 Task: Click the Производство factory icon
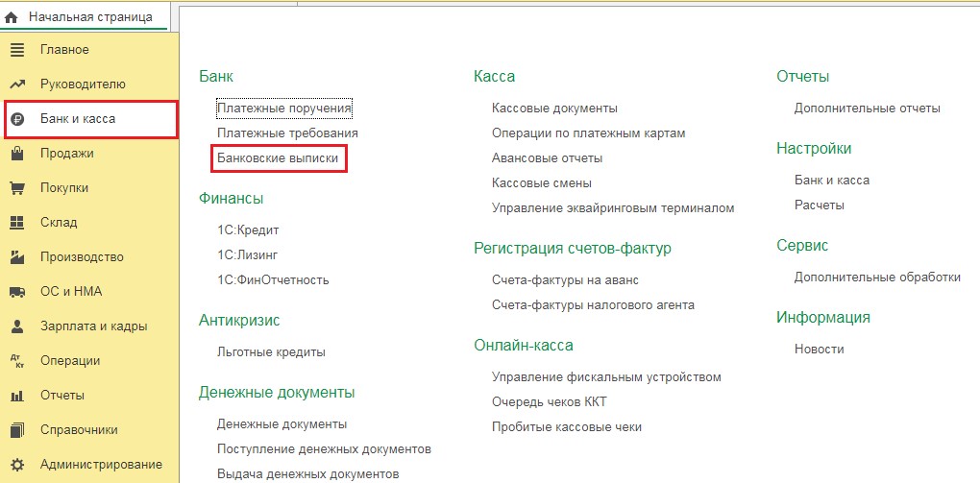click(17, 256)
